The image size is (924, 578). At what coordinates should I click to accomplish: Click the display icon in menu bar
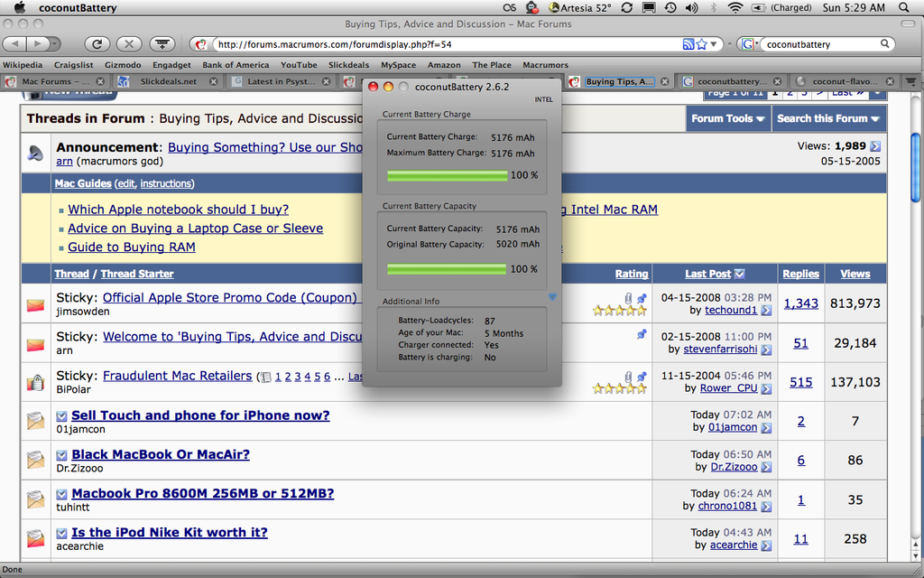(649, 7)
